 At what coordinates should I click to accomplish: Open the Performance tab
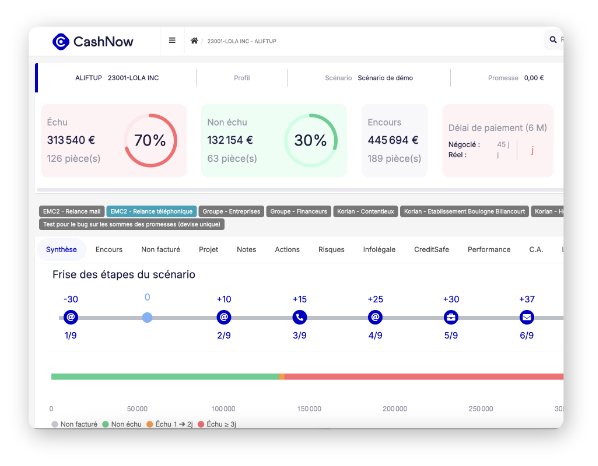[x=489, y=249]
